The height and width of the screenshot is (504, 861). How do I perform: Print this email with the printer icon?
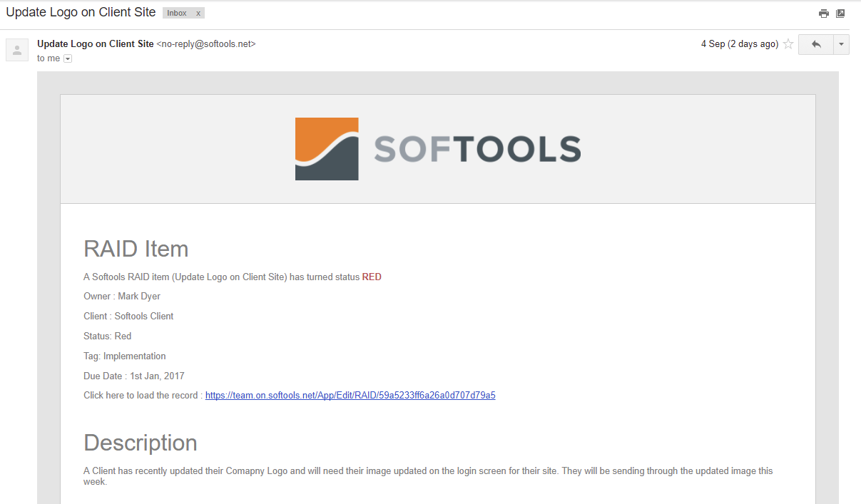point(824,14)
